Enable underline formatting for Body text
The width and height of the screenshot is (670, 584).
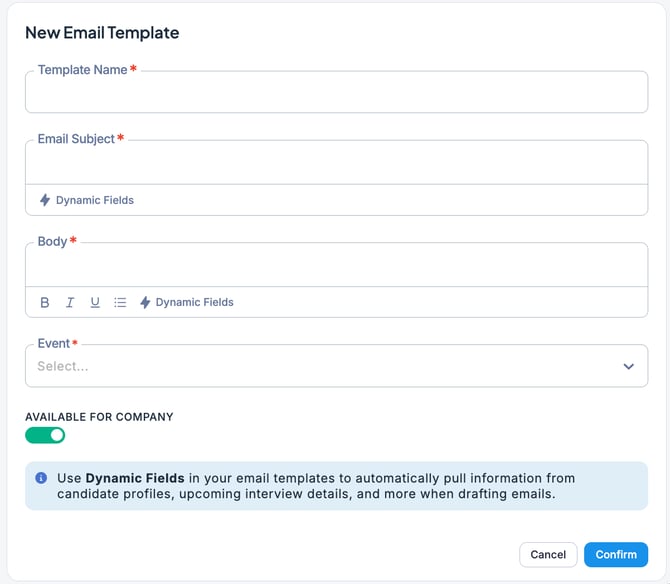[95, 302]
